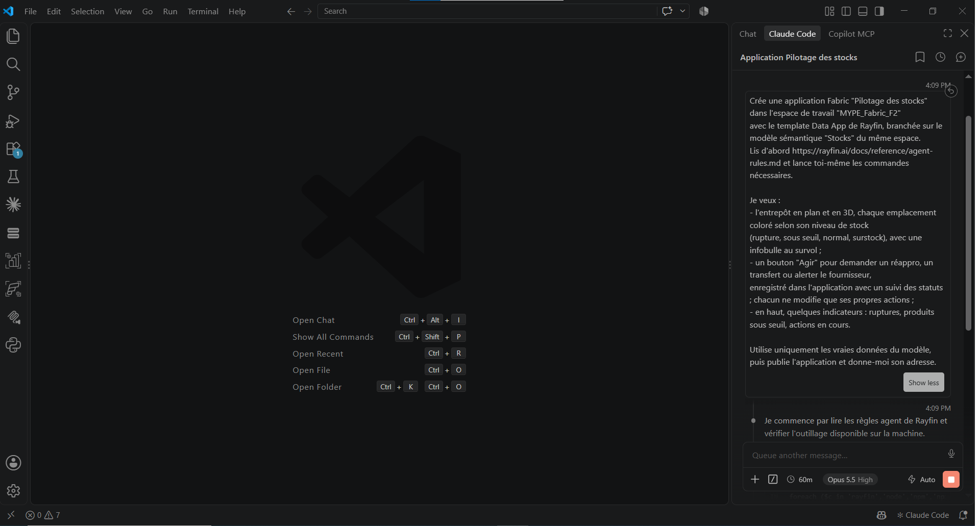Viewport: 980px width, 526px height.
Task: Toggle the bottom panel layout icon
Action: (x=863, y=11)
